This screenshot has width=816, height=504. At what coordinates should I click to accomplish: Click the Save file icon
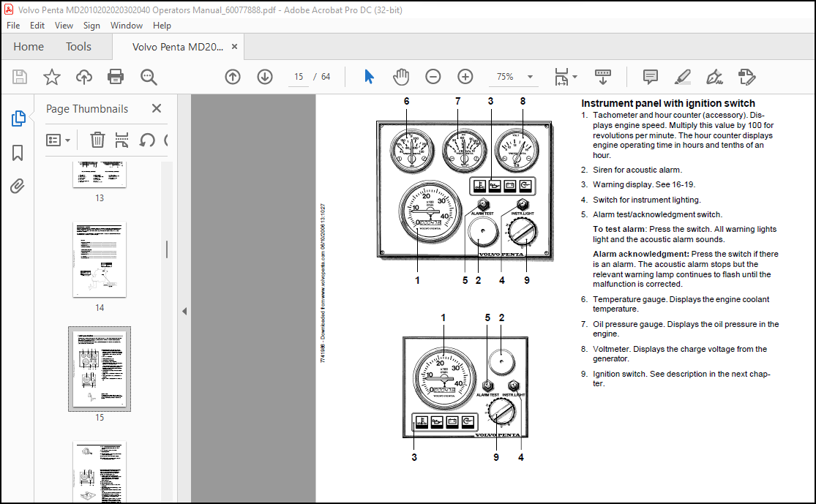click(20, 77)
